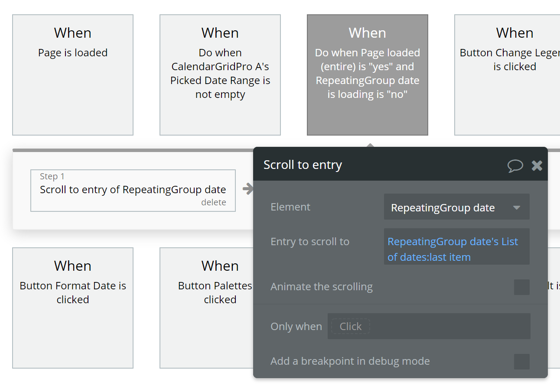Click the Entry to scroll to label
560x392 pixels.
point(310,242)
